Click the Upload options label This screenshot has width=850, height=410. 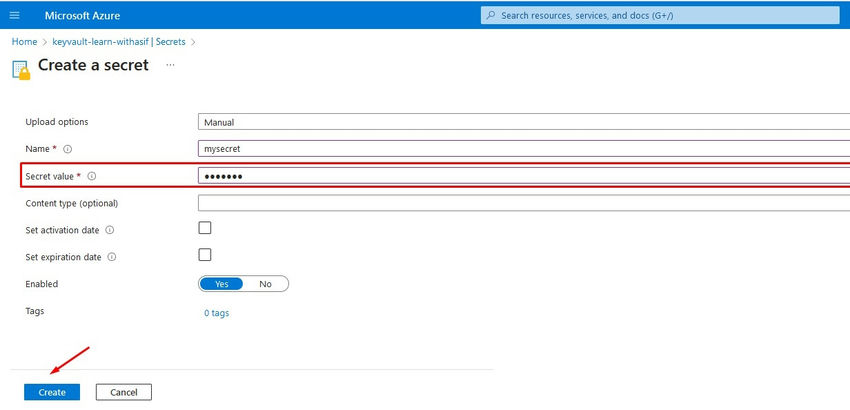pos(57,122)
